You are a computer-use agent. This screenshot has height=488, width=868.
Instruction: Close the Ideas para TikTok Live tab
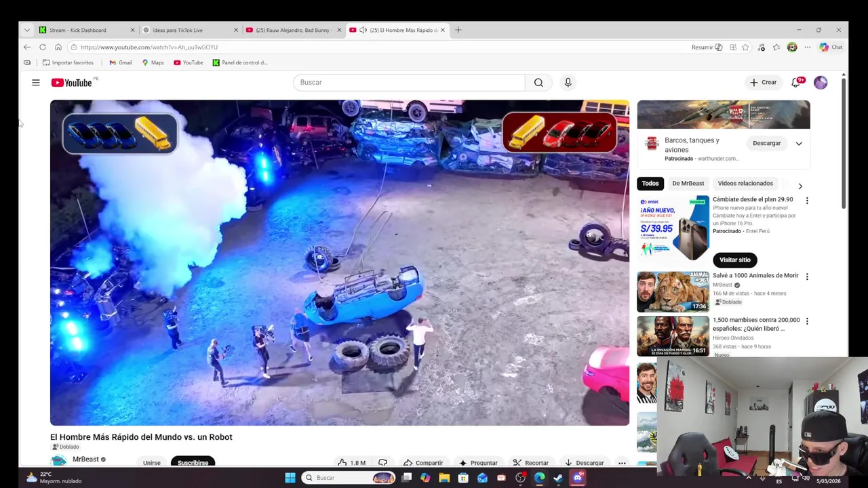tap(236, 30)
